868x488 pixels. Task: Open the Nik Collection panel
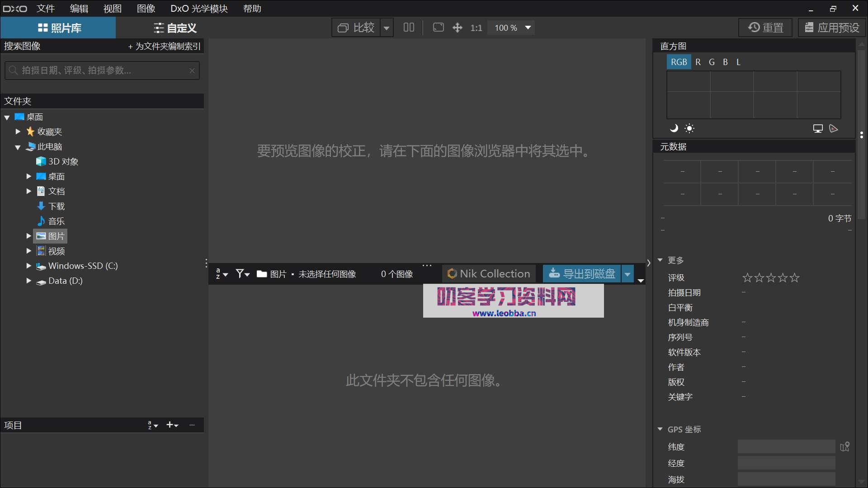488,273
